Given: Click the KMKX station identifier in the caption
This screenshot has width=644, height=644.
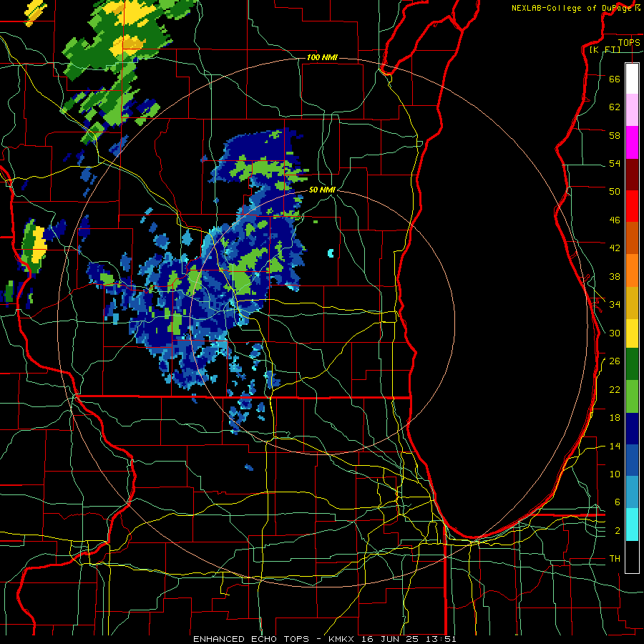Looking at the screenshot, I should coord(343,639).
